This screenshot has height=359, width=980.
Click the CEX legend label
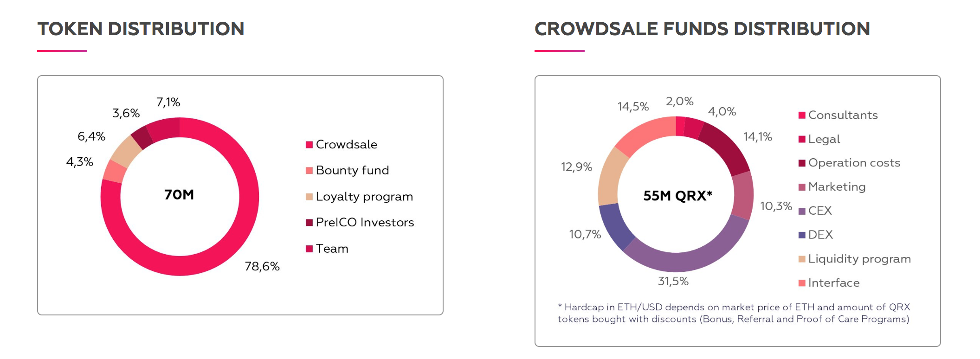pos(820,211)
